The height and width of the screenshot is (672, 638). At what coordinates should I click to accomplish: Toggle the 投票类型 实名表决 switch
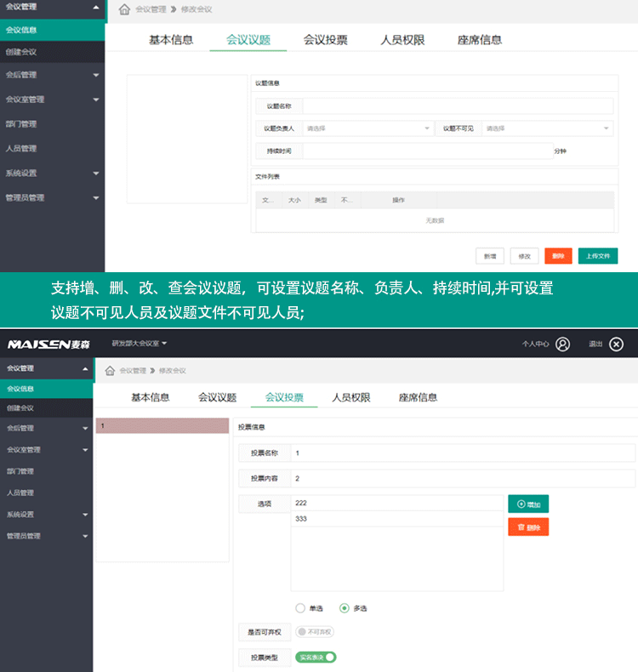pos(316,658)
